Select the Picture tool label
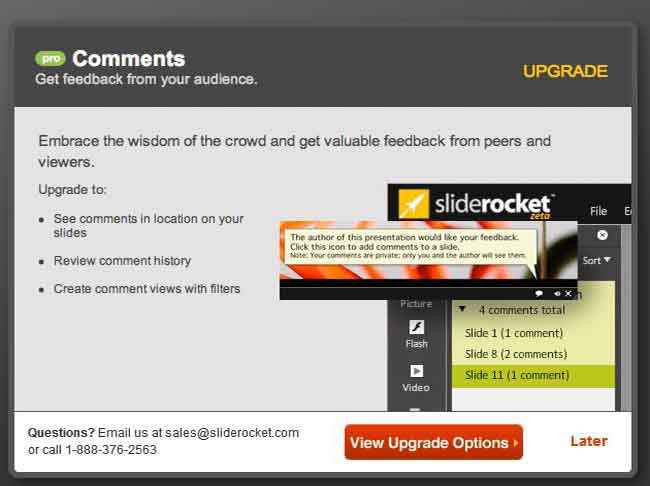This screenshot has width=650, height=486. click(x=416, y=304)
